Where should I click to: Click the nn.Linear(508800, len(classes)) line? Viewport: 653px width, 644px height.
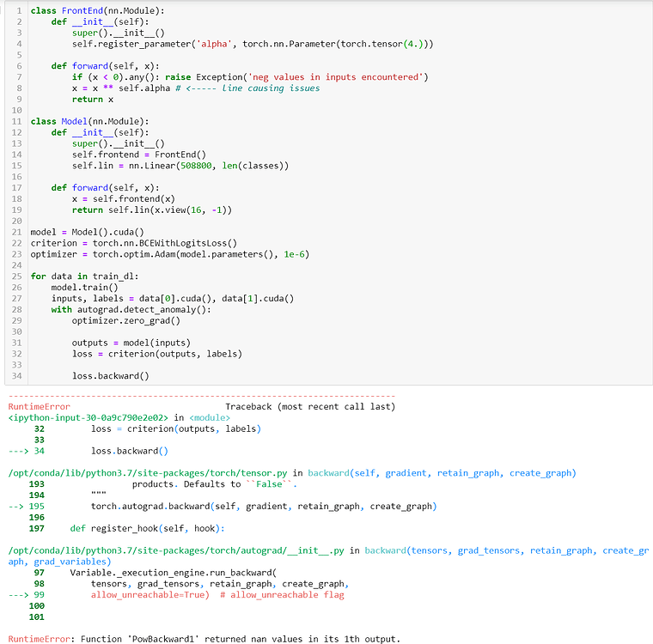(180, 166)
